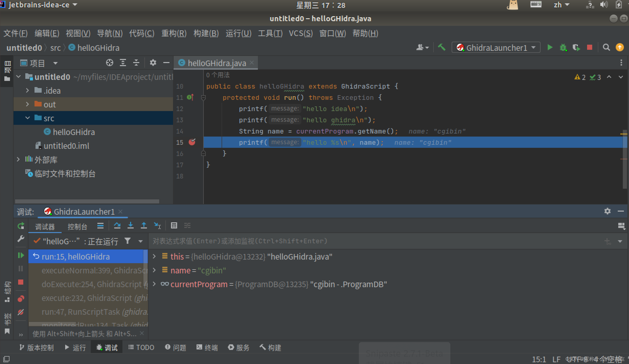629x364 pixels.
Task: Stop the process with red square icon
Action: click(589, 47)
